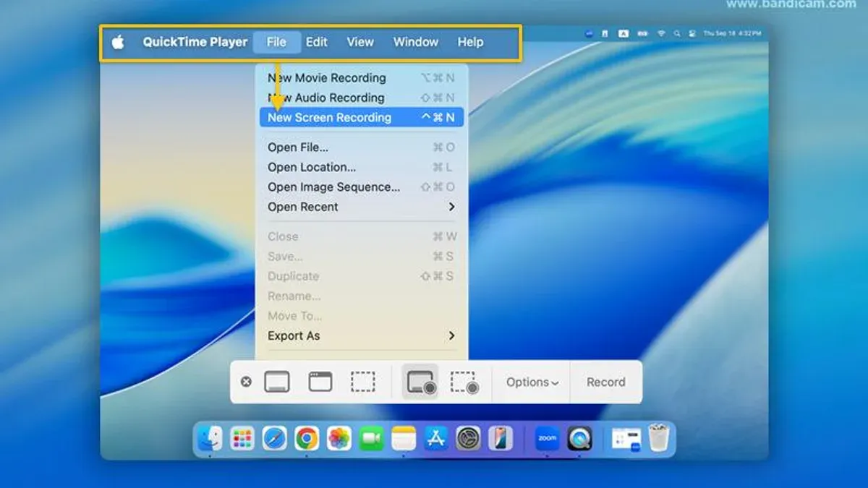Choose Open Location… from the menu
Screen dimensions: 868x488
(x=362, y=167)
